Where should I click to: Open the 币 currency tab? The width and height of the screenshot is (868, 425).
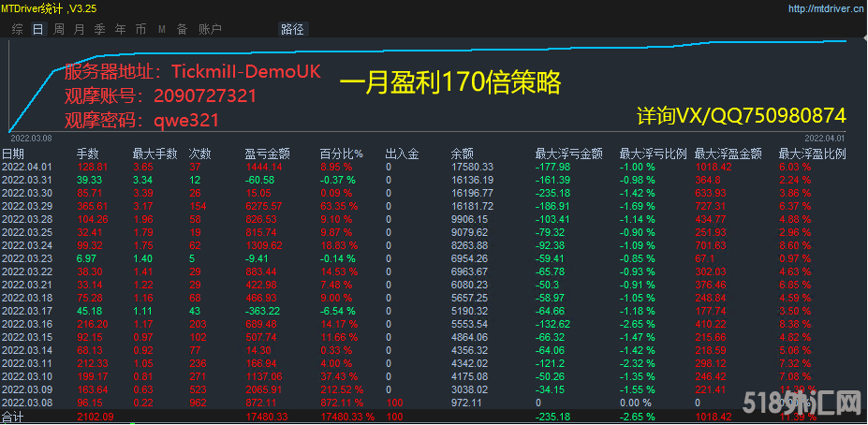coord(140,29)
